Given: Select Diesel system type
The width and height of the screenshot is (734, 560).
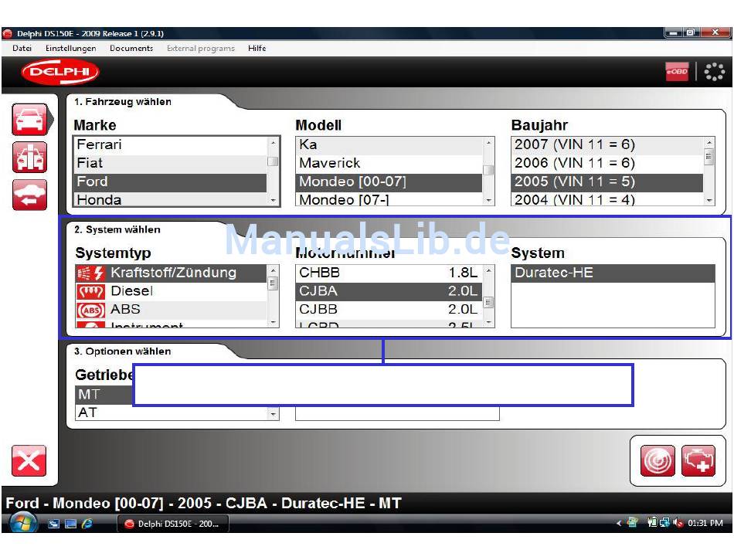Looking at the screenshot, I should (x=131, y=291).
